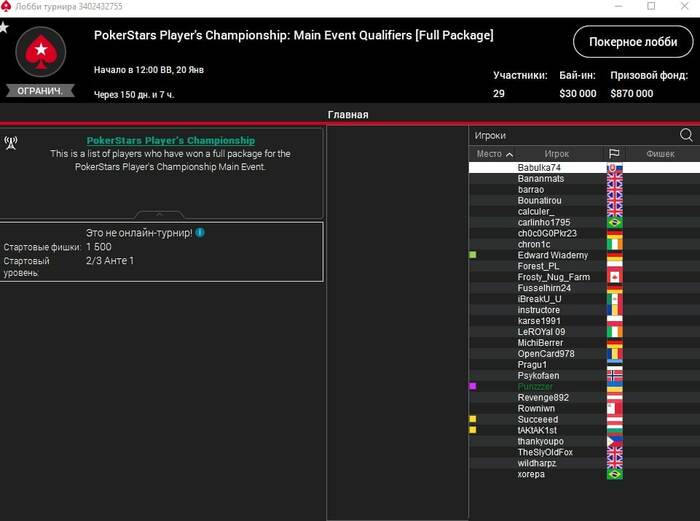
Task: Collapse the tournament description panel arrow
Action: 159,214
